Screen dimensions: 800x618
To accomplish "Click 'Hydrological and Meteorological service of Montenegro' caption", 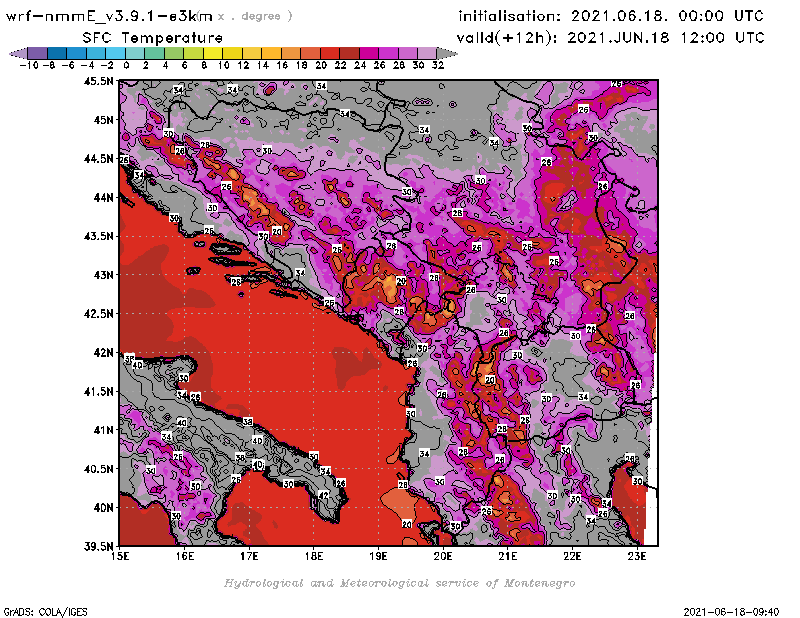I will (x=399, y=583).
